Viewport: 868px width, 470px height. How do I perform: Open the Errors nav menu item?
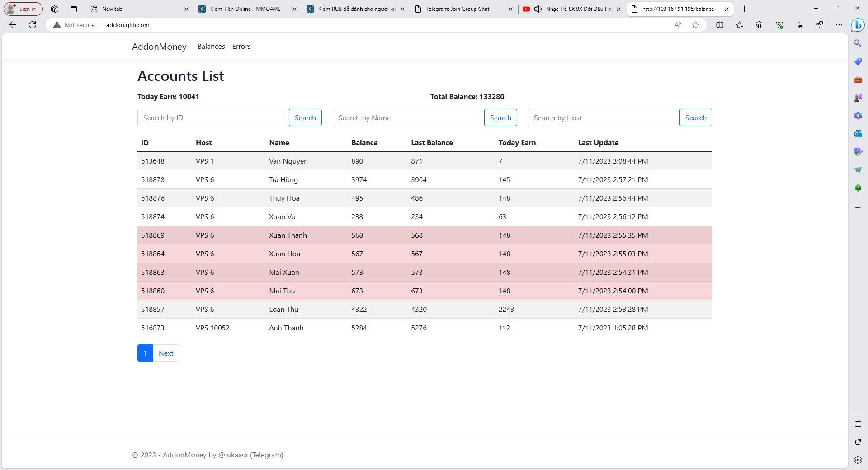point(241,47)
